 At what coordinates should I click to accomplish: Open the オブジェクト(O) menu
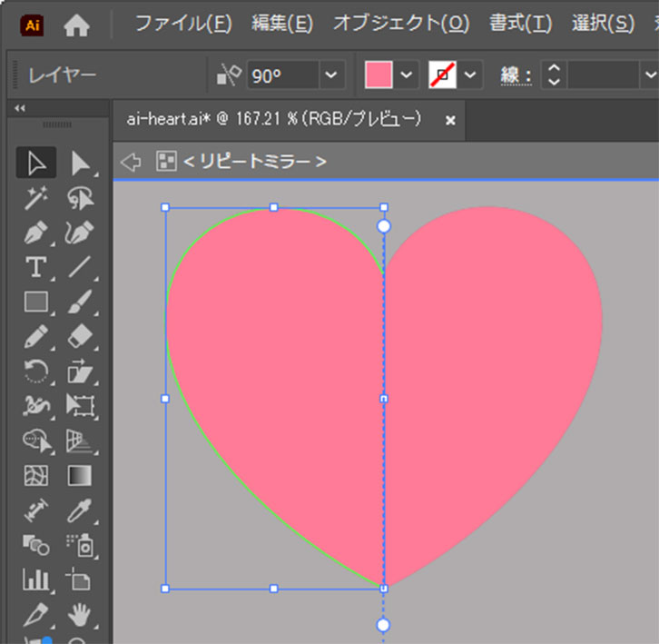coord(401,25)
